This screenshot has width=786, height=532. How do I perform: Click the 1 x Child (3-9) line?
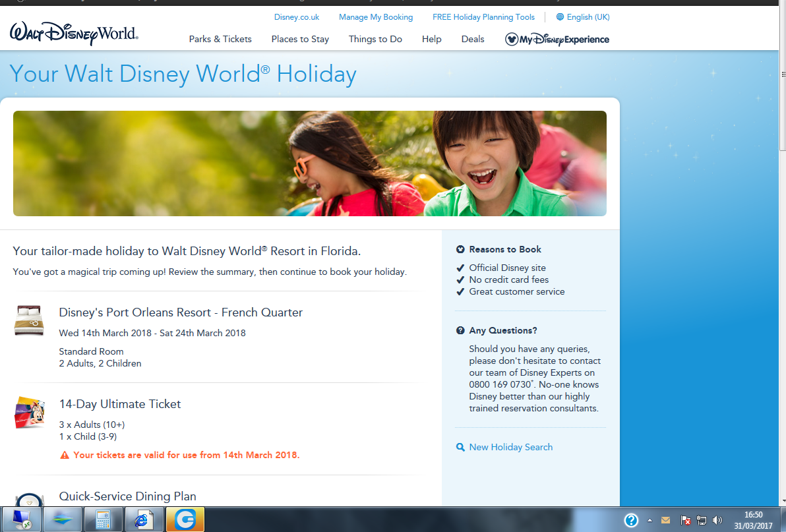(88, 437)
